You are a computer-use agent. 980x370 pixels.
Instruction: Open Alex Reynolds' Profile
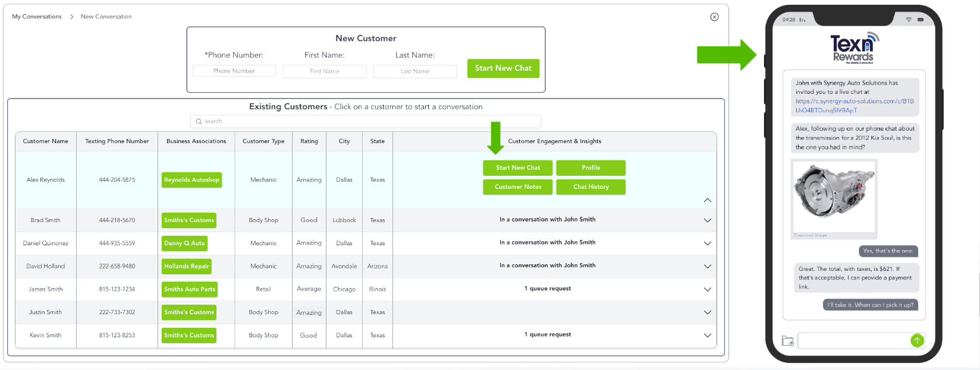click(590, 167)
